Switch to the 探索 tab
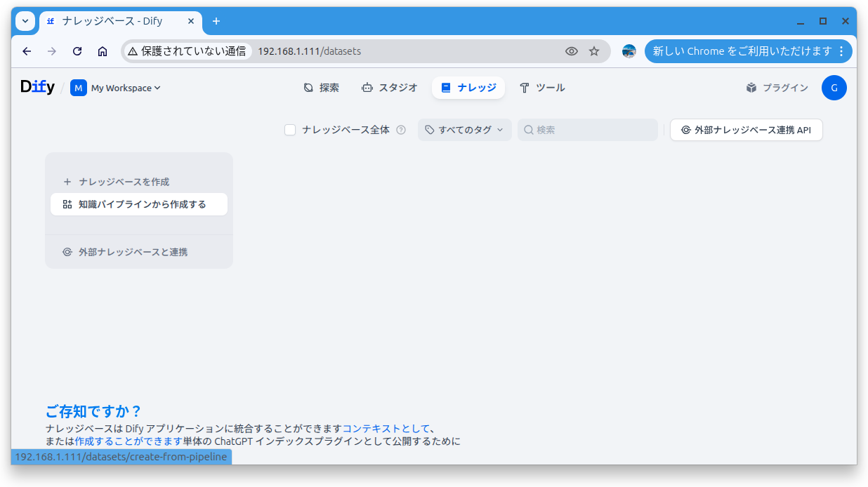 coord(321,88)
